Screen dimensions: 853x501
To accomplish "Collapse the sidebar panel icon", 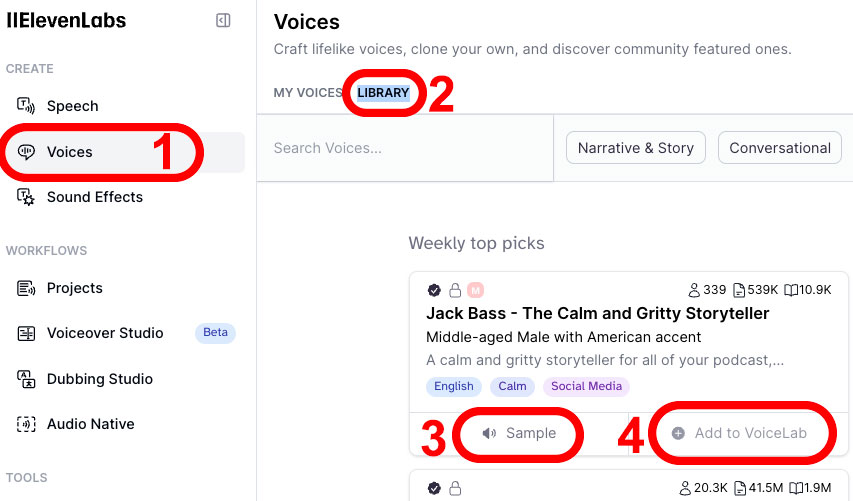I will tap(223, 21).
